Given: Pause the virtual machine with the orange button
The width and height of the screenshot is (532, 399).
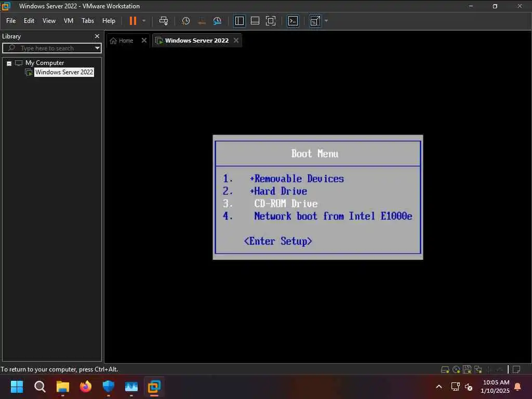Looking at the screenshot, I should (x=133, y=21).
